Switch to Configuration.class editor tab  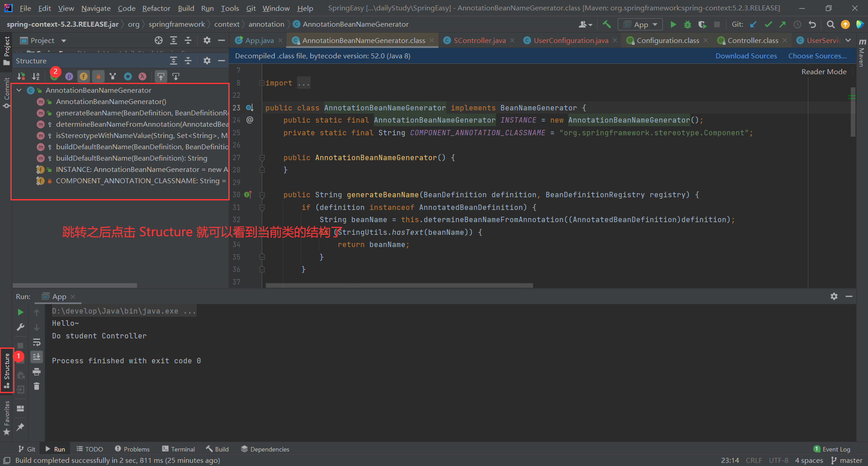pyautogui.click(x=668, y=41)
